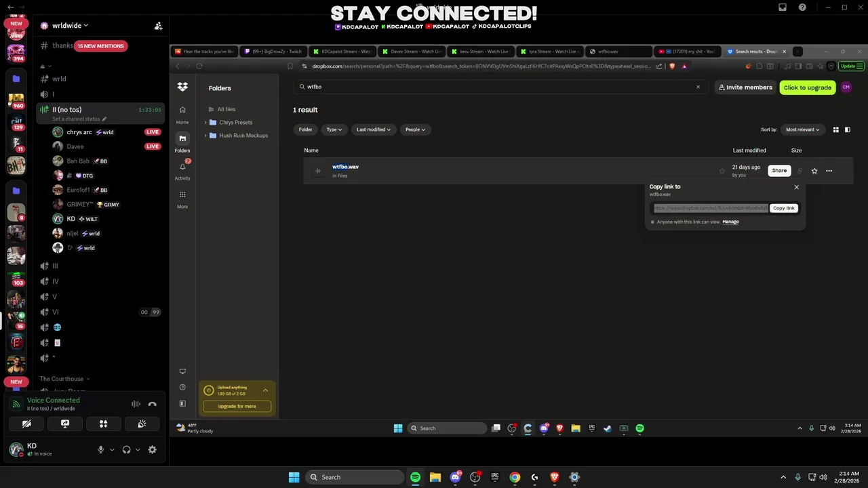Click the Share button for wtfbo.wav
This screenshot has width=868, height=488.
779,171
